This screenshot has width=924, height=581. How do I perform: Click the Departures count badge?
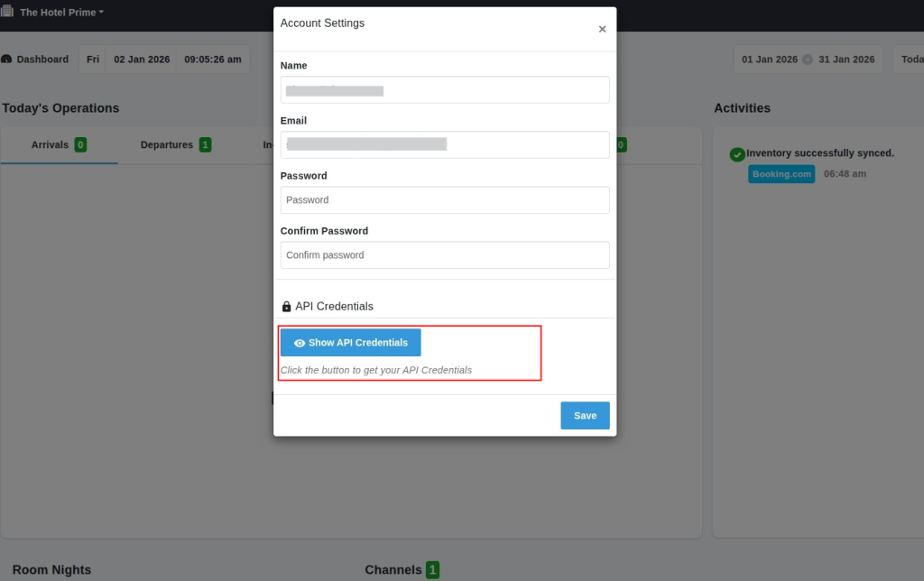pos(206,145)
